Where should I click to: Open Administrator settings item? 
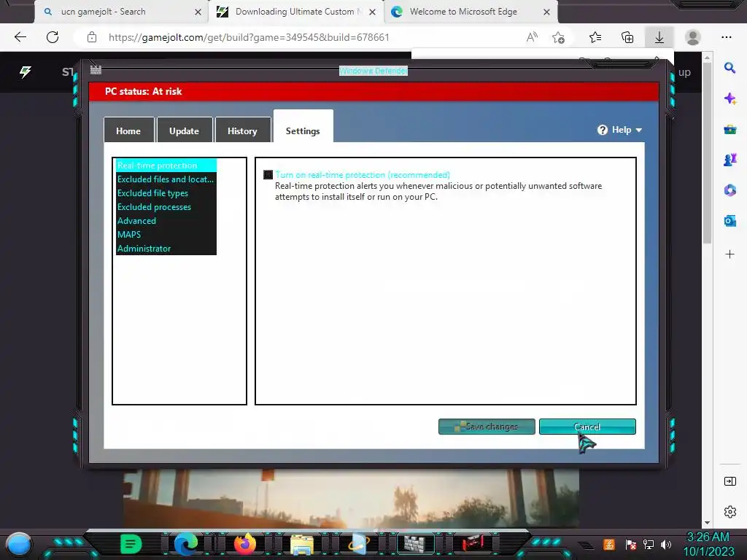(166, 248)
